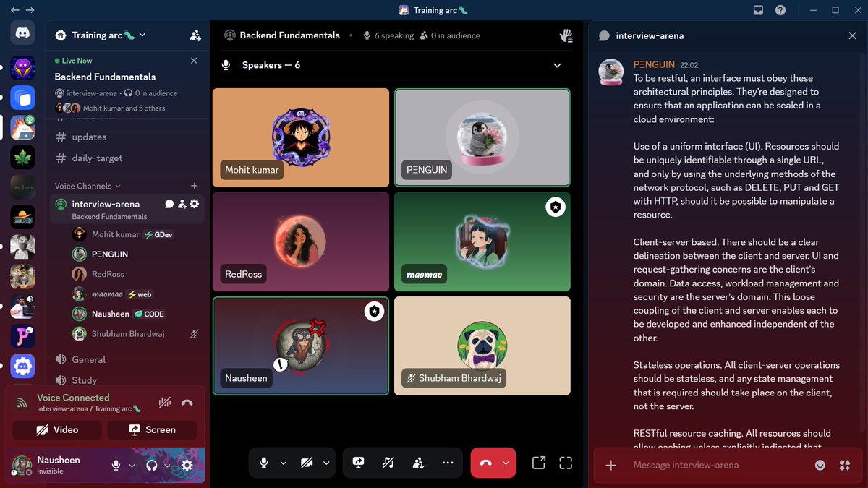Collapse the Voice Channels category
868x488 pixels.
coord(88,186)
